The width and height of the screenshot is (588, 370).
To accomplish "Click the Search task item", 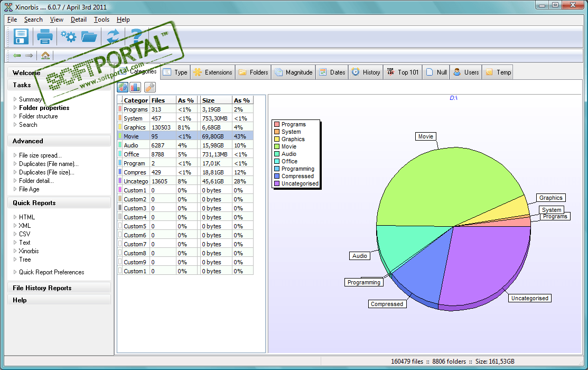I will (28, 125).
